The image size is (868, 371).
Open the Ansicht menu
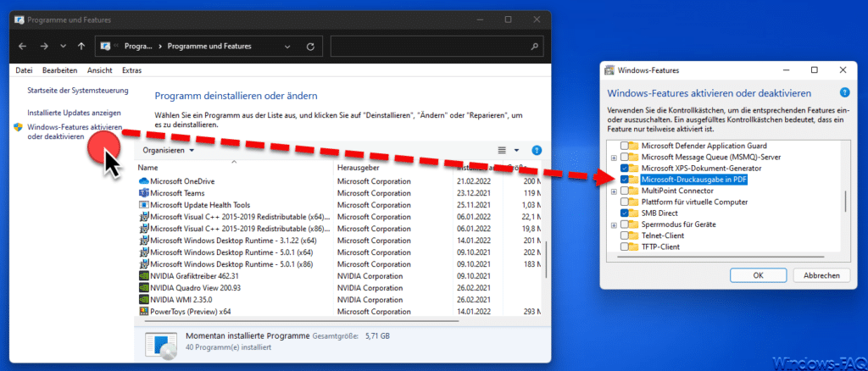click(x=100, y=71)
